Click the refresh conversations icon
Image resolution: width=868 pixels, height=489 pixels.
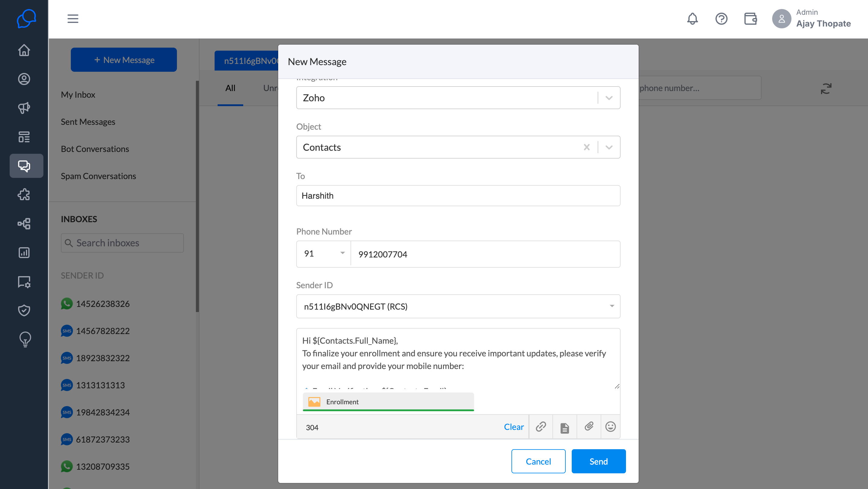click(x=826, y=89)
